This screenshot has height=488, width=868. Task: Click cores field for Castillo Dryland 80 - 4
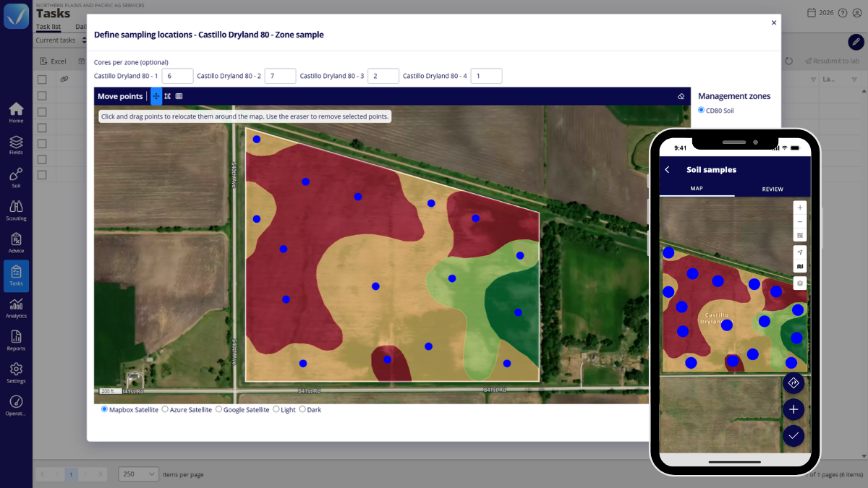tap(486, 76)
